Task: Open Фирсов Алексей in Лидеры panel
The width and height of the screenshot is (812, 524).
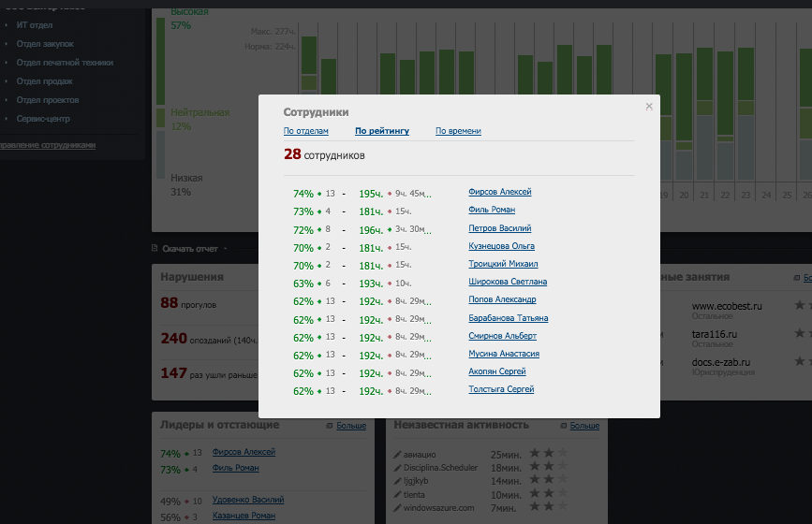Action: [244, 452]
